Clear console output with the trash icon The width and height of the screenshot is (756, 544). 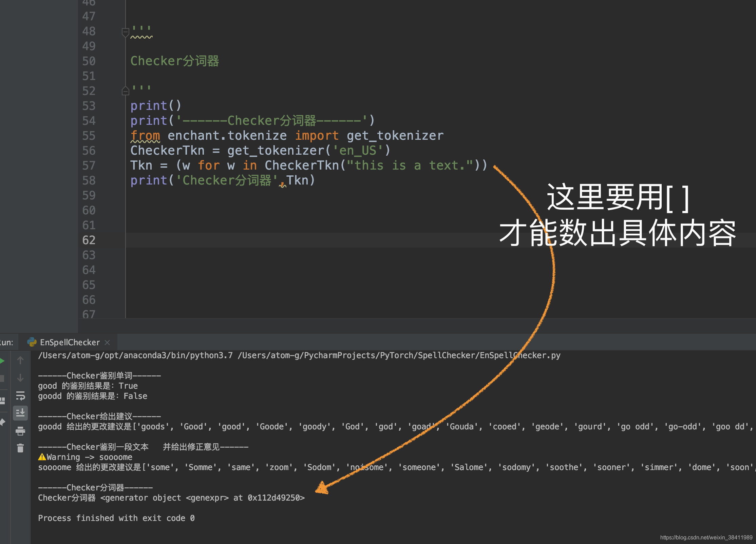coord(20,448)
